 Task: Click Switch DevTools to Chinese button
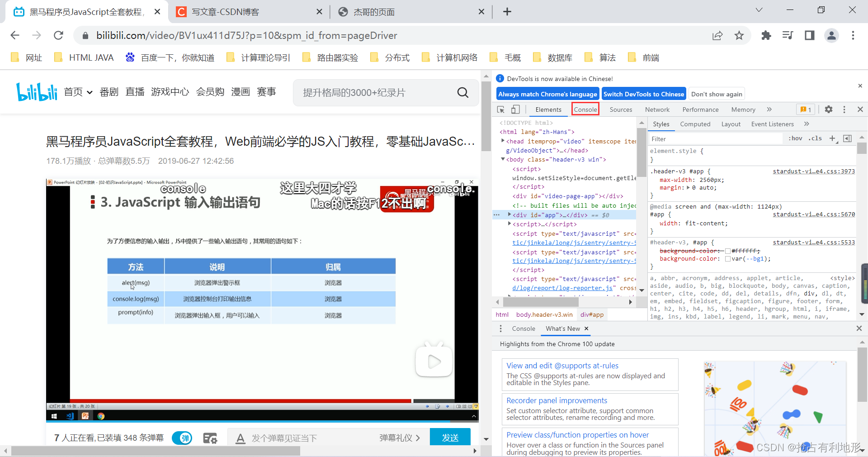644,94
